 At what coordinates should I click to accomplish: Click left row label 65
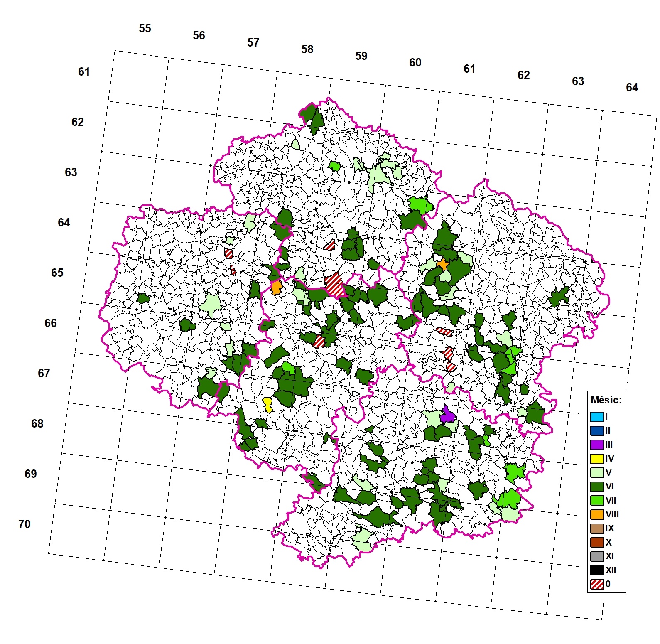coord(57,273)
